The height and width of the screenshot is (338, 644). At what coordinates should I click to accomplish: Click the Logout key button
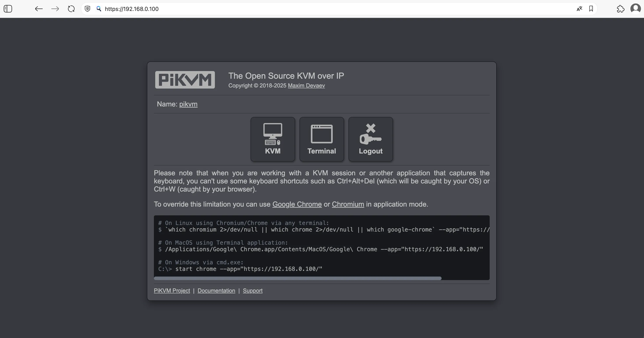tap(371, 139)
